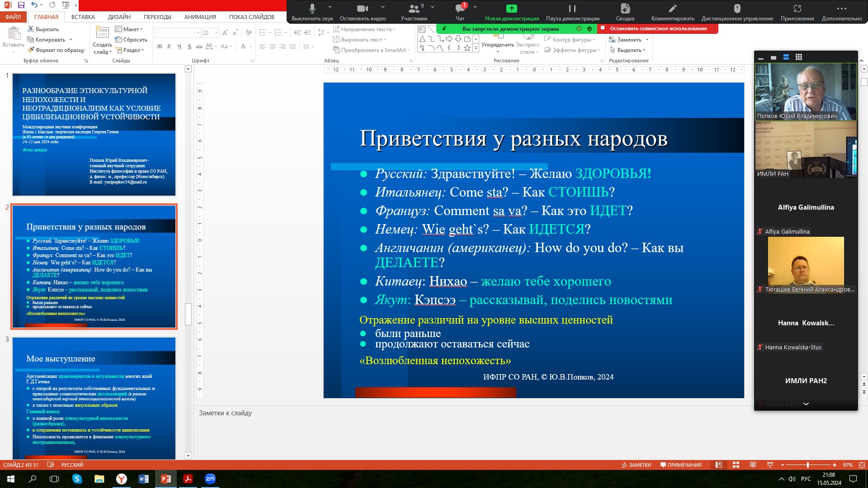This screenshot has height=488, width=868.
Task: Expand font size dropdown showing 22
Action: point(216,33)
